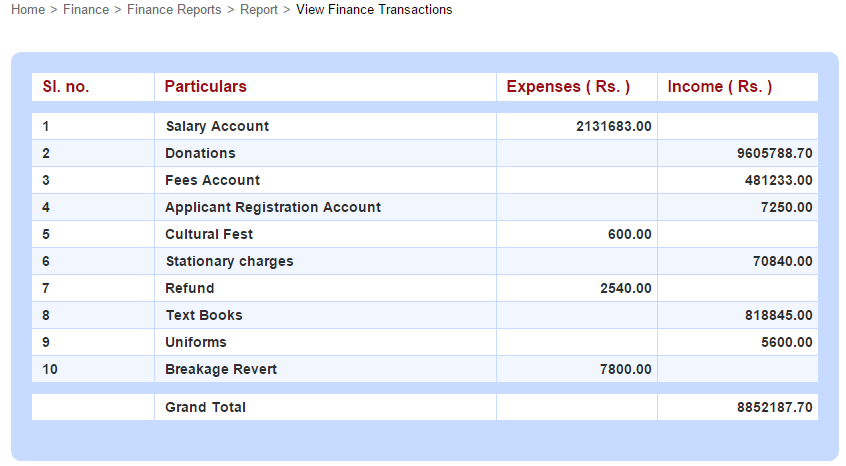Open Finance breadcrumb link
Screen dimensions: 846x466
point(86,10)
